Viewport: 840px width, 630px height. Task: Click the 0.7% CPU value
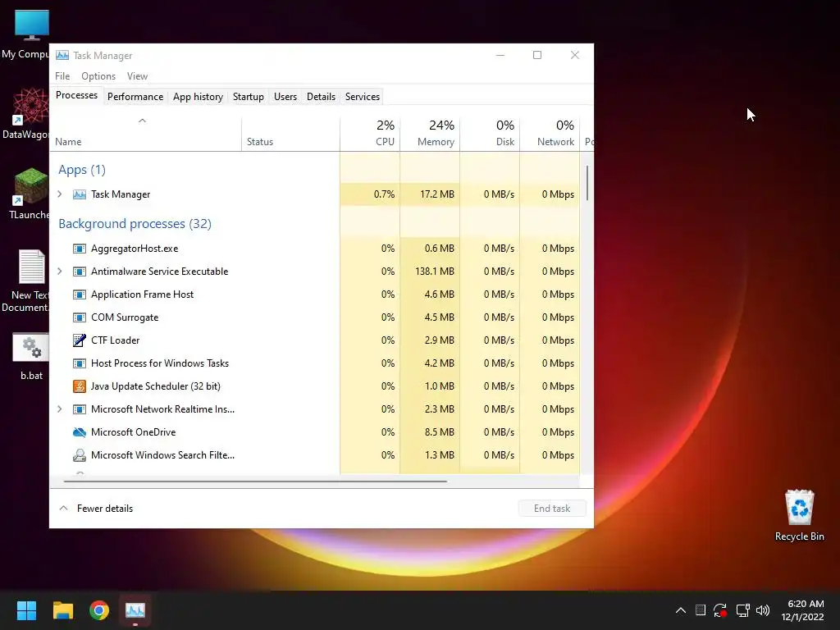(x=384, y=194)
